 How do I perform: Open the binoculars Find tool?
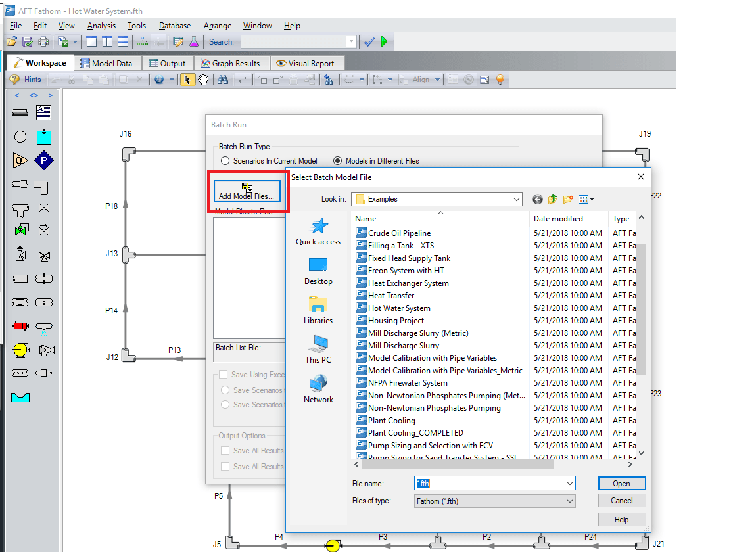tap(223, 80)
